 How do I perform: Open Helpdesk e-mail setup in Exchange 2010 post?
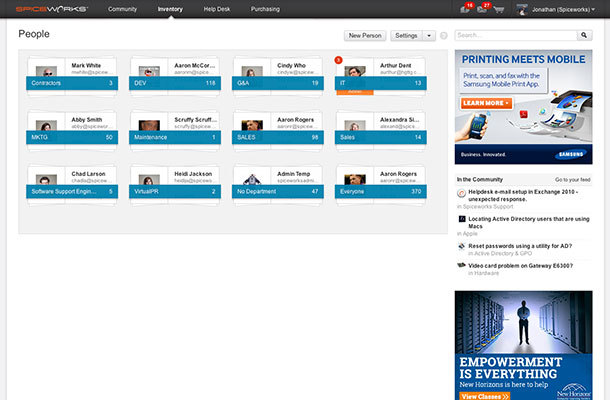point(523,195)
